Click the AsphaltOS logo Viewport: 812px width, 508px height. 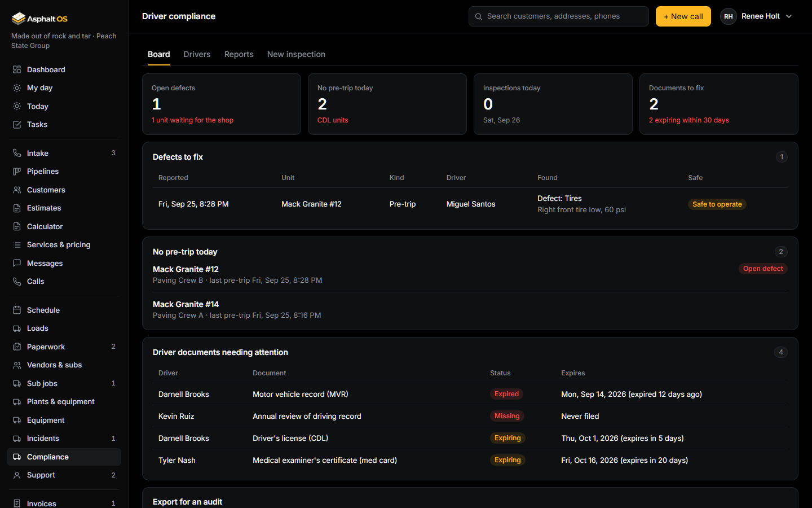pyautogui.click(x=39, y=19)
